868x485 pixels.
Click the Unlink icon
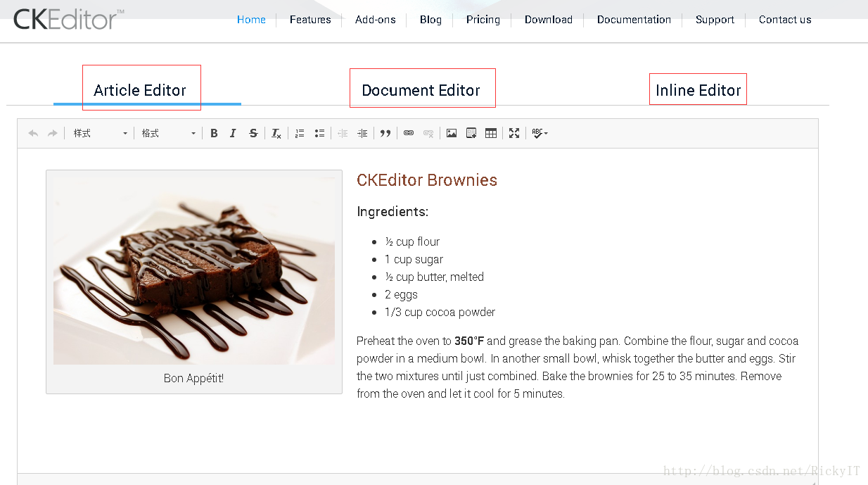(x=428, y=134)
